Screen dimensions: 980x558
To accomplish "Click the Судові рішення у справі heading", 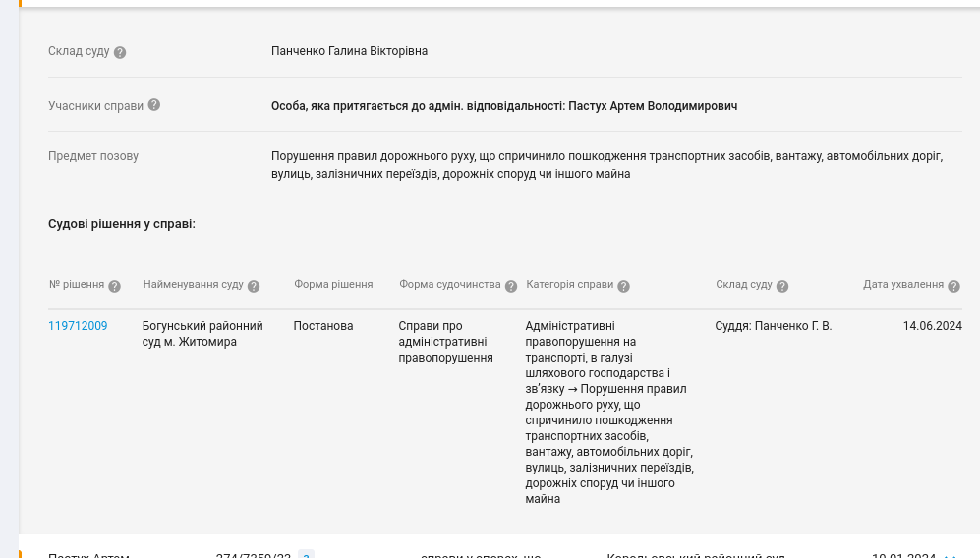I will click(x=122, y=224).
